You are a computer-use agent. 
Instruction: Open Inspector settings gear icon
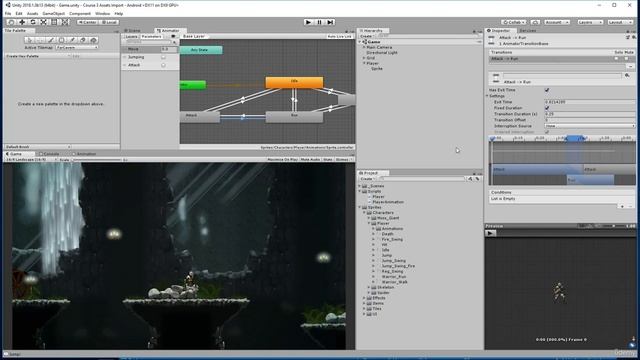point(633,37)
